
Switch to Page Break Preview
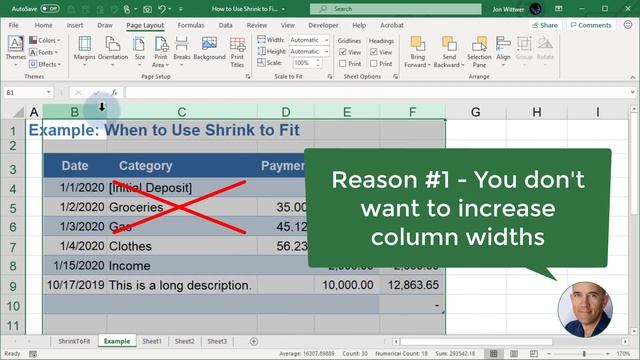(533, 353)
